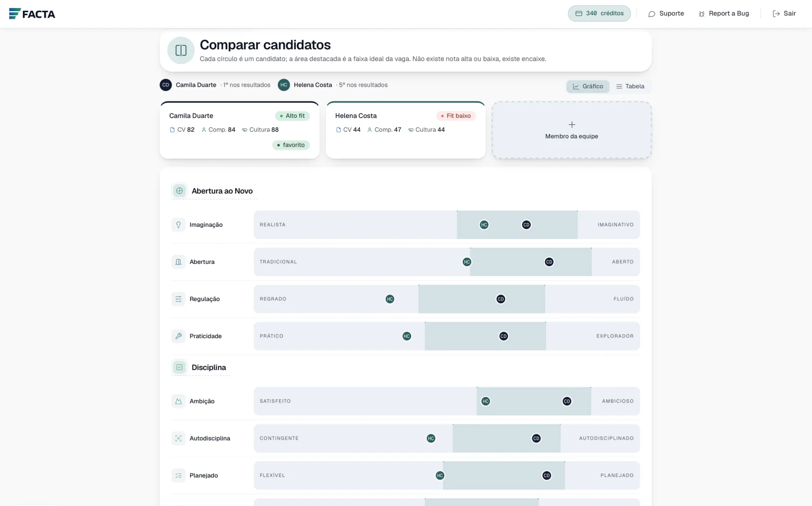Click the Fit baixo badge
812x506 pixels.
pos(456,116)
